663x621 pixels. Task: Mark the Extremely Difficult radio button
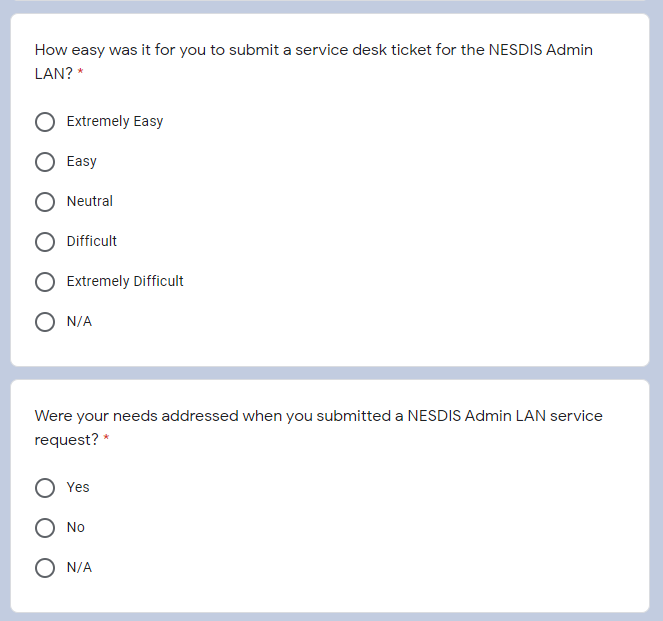pos(45,282)
